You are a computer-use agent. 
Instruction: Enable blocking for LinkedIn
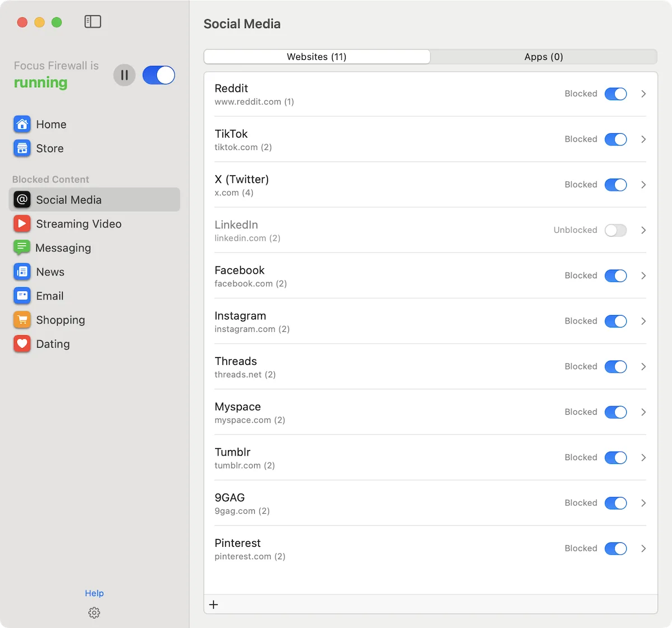pyautogui.click(x=615, y=230)
